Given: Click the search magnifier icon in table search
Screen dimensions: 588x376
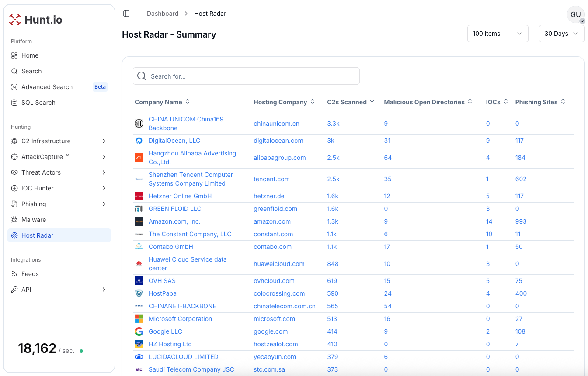Looking at the screenshot, I should (x=142, y=76).
